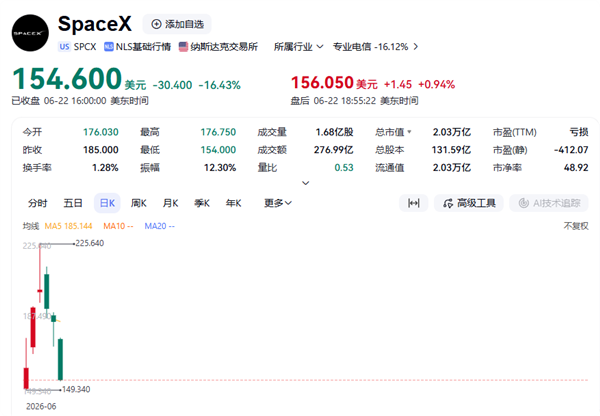Click 最低 value 154.000

pos(218,150)
